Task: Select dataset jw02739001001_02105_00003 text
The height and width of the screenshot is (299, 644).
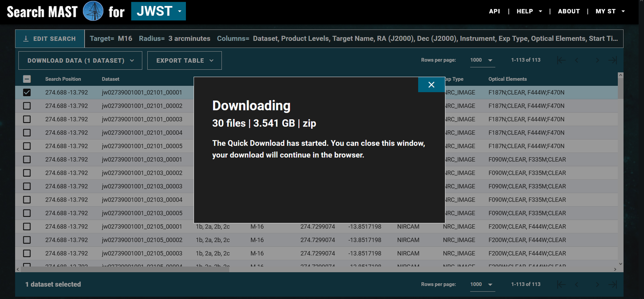Action: pos(142,253)
